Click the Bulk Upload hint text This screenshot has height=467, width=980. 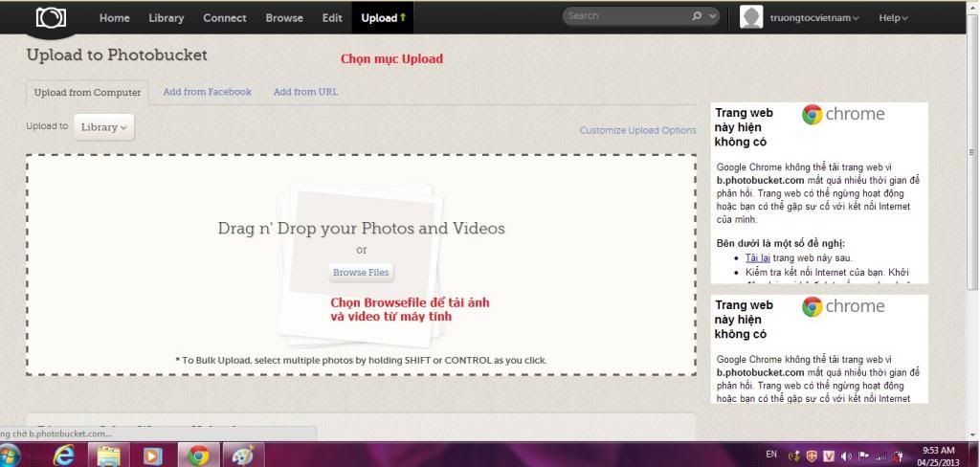coord(361,360)
